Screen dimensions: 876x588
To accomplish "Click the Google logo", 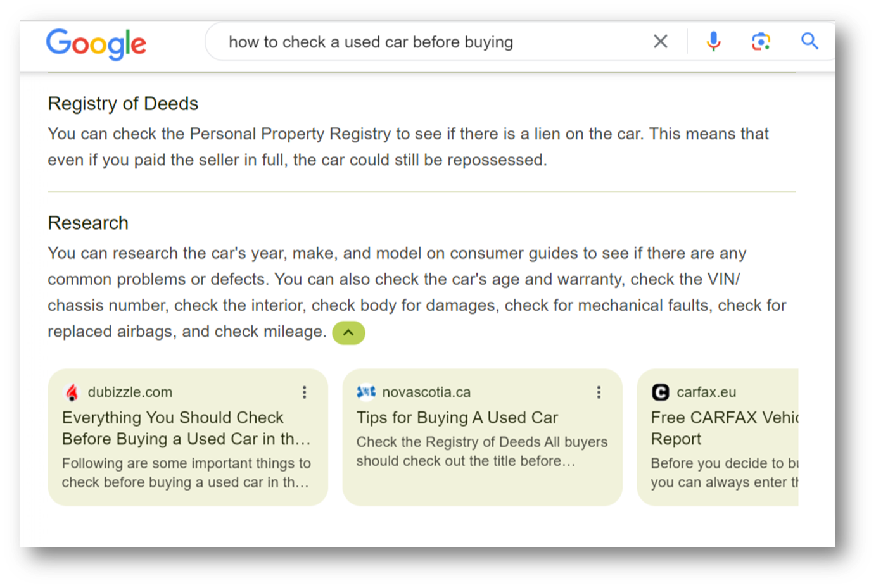I will pyautogui.click(x=96, y=43).
